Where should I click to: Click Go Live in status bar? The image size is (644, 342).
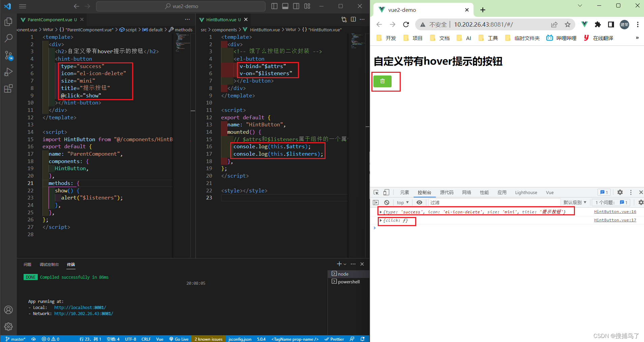(x=179, y=339)
